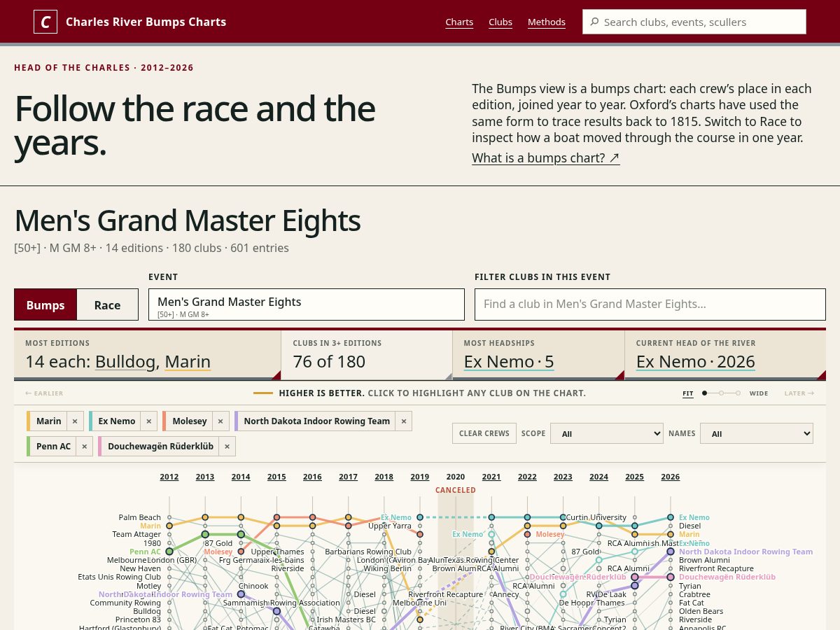Click 'Team Attager' label in chart
Screen dimensions: 840x630
(136, 534)
